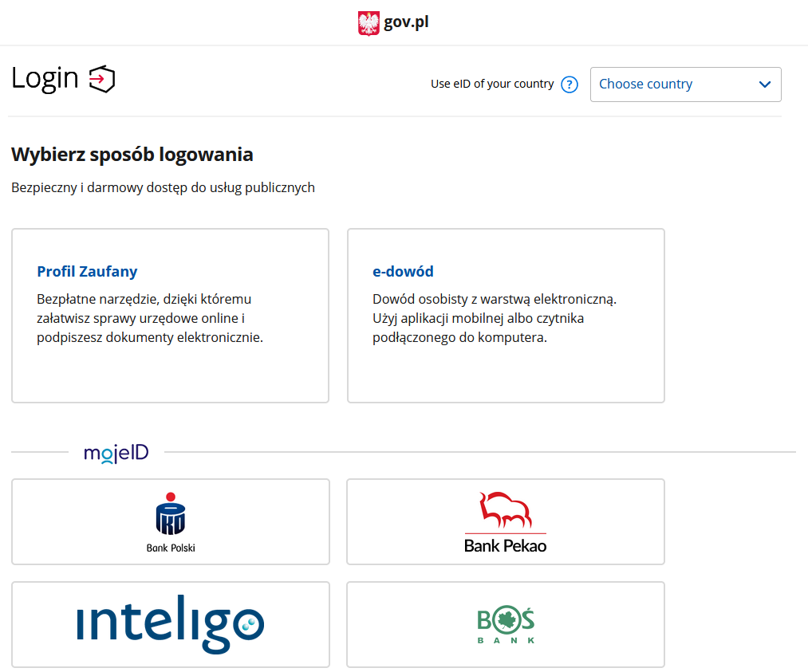Click the mojeID logo
This screenshot has width=808, height=672.
[116, 453]
